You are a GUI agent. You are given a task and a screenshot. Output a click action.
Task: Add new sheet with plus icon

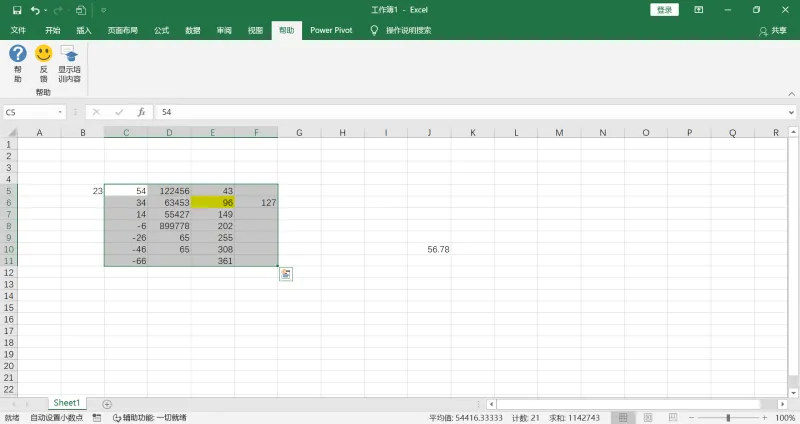107,404
